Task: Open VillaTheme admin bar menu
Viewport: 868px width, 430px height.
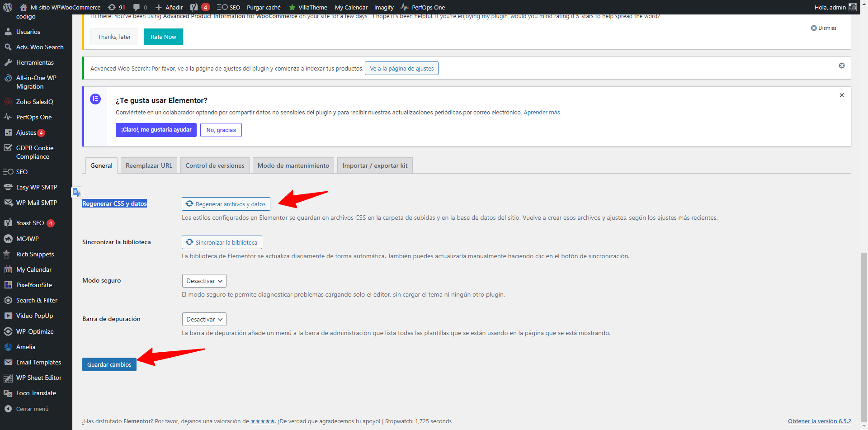Action: pyautogui.click(x=308, y=7)
